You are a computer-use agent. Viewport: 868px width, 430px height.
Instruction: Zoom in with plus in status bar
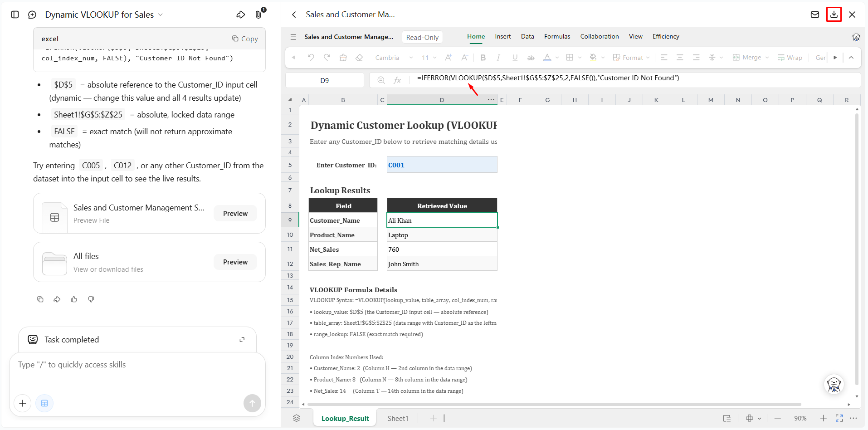coord(823,418)
